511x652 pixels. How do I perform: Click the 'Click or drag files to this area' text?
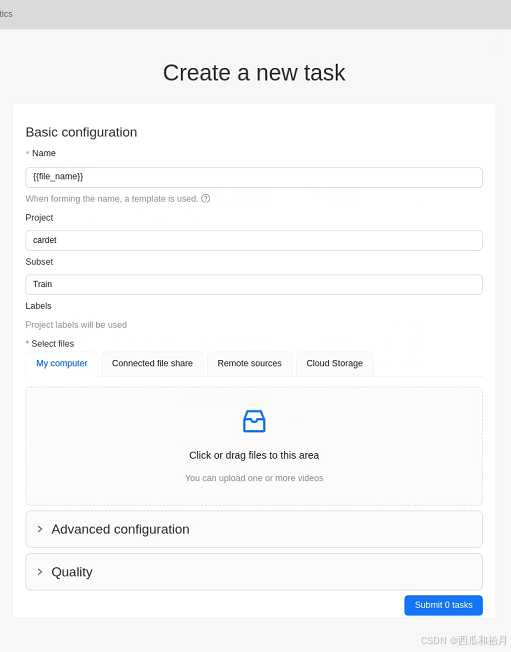point(254,455)
